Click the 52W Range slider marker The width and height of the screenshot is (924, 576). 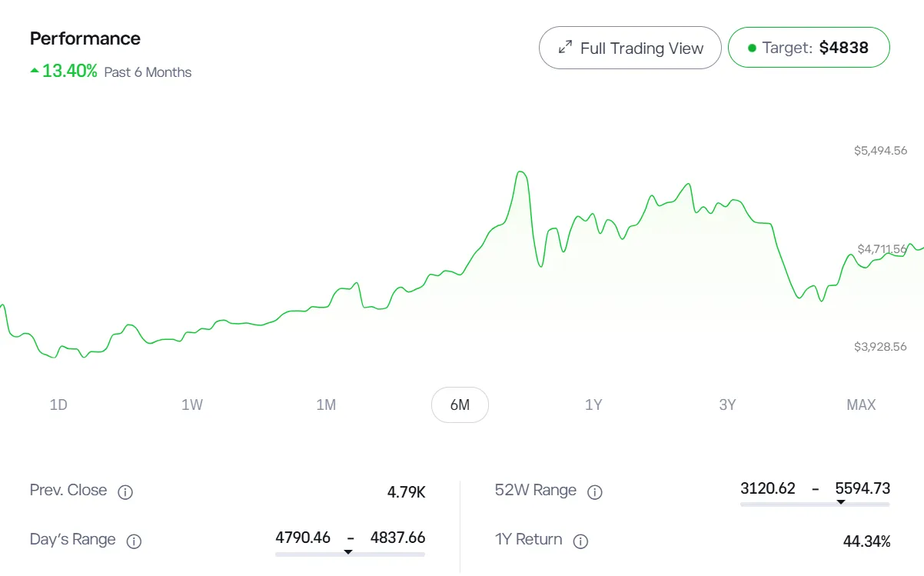(x=841, y=503)
